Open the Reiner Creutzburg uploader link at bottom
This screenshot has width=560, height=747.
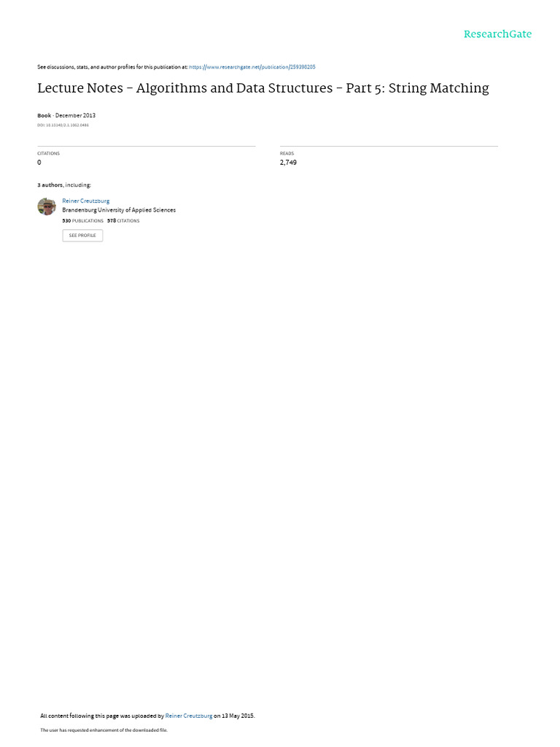[189, 716]
